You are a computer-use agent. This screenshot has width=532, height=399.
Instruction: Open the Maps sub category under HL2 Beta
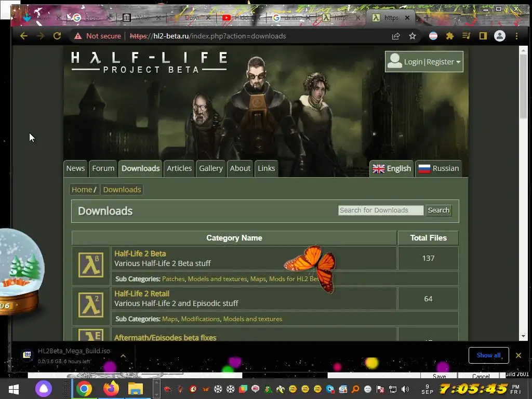coord(258,279)
